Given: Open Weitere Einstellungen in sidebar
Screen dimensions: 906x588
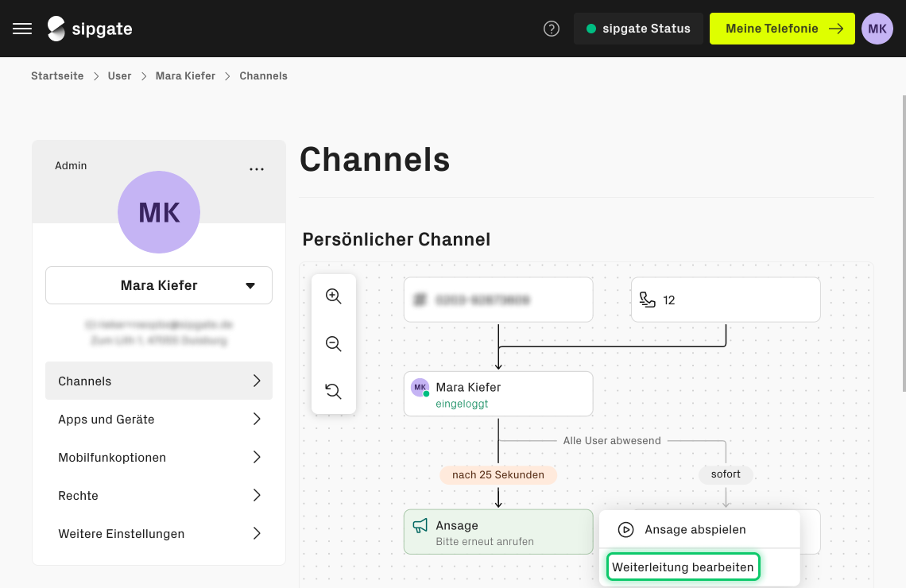Looking at the screenshot, I should [x=159, y=533].
